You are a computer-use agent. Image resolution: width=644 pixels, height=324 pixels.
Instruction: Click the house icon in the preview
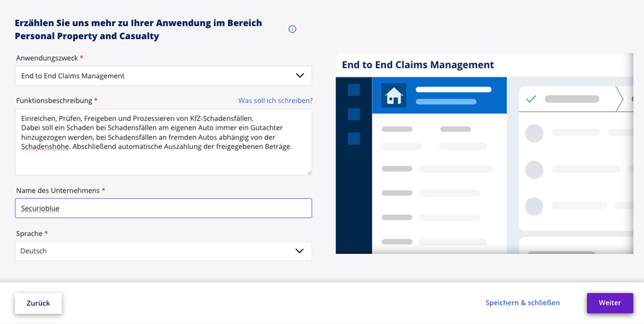click(393, 96)
